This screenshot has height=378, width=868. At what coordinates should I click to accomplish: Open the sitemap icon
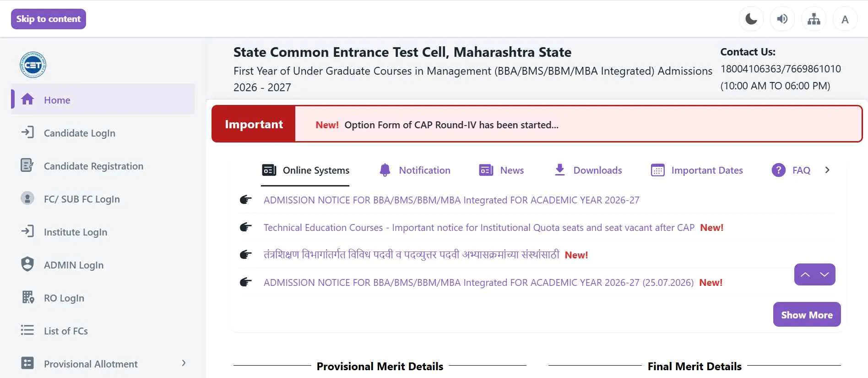(x=814, y=19)
